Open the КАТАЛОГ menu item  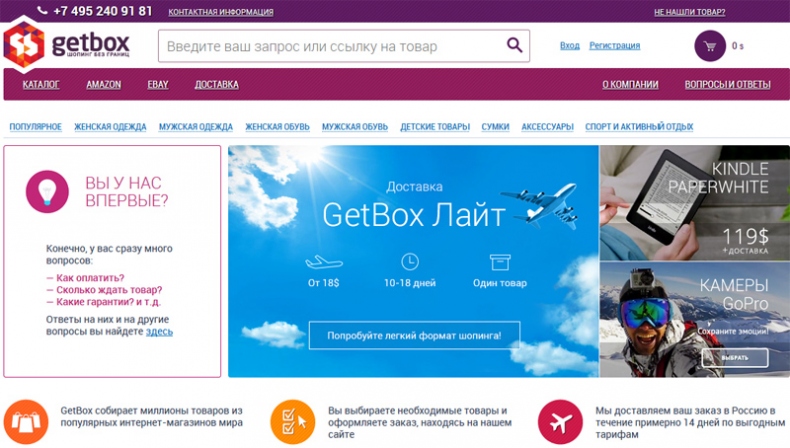point(41,85)
